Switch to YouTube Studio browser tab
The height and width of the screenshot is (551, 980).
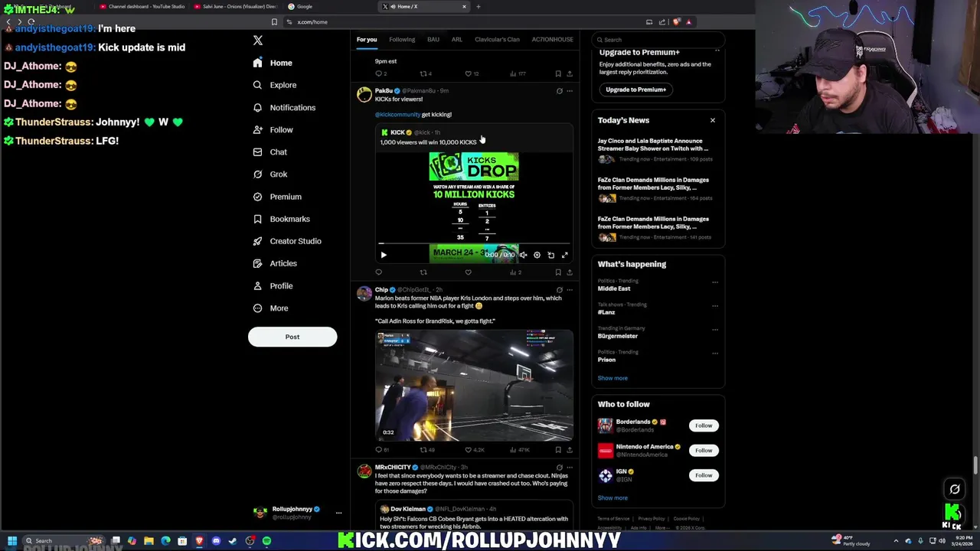[x=142, y=7]
